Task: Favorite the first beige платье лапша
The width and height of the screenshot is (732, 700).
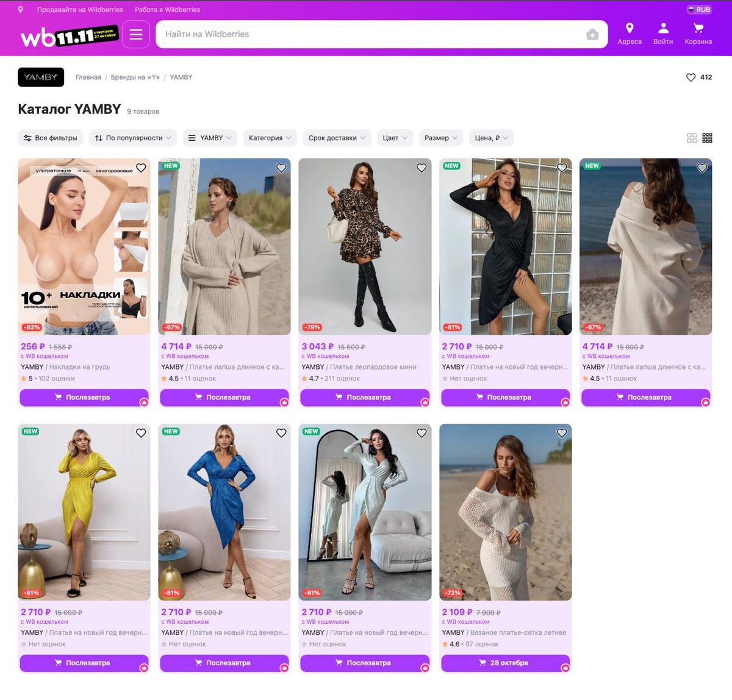Action: pyautogui.click(x=281, y=168)
